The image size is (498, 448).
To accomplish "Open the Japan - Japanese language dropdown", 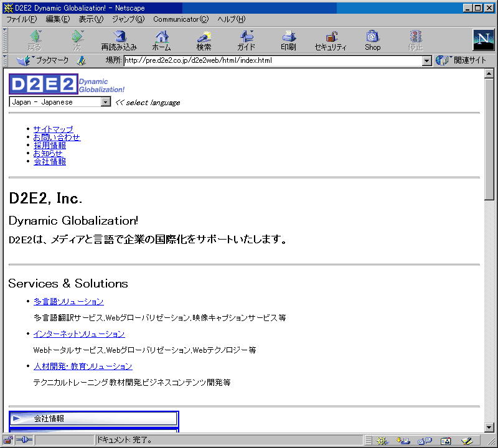I will [60, 102].
